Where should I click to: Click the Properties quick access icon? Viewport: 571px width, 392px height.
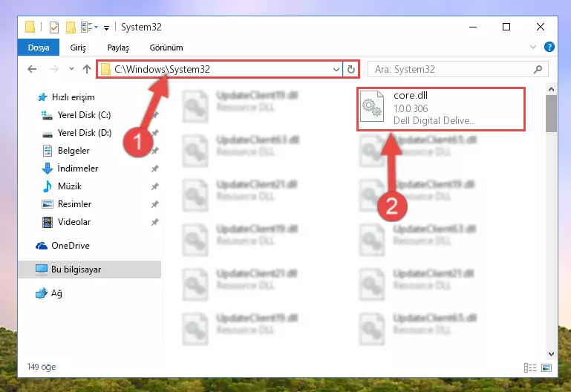(x=54, y=27)
